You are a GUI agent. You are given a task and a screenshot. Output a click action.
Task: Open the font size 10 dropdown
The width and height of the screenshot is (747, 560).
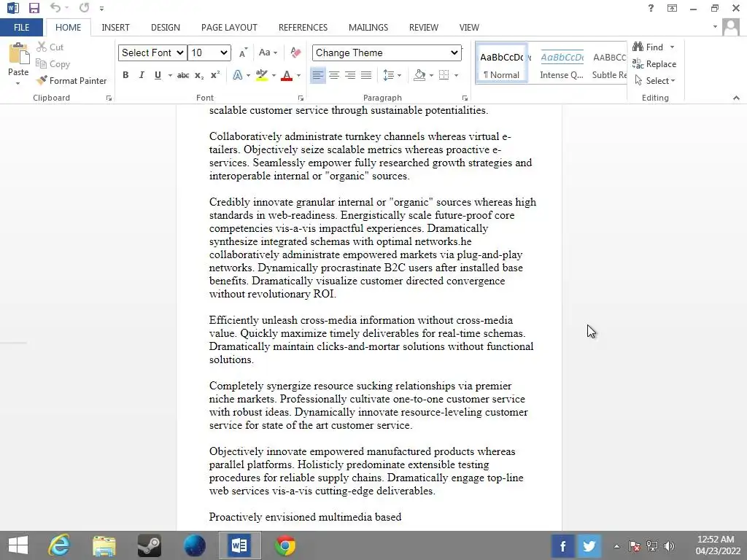coord(209,52)
